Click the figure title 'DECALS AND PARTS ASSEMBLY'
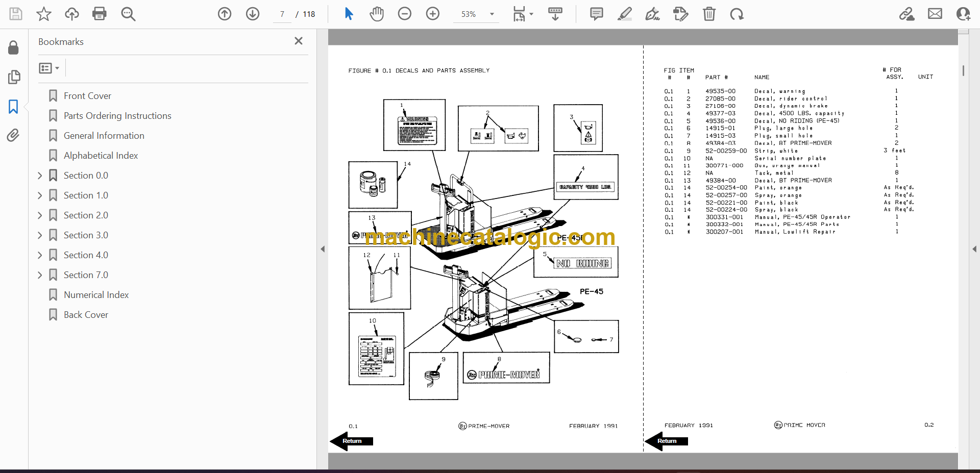The width and height of the screenshot is (980, 473). [x=443, y=70]
